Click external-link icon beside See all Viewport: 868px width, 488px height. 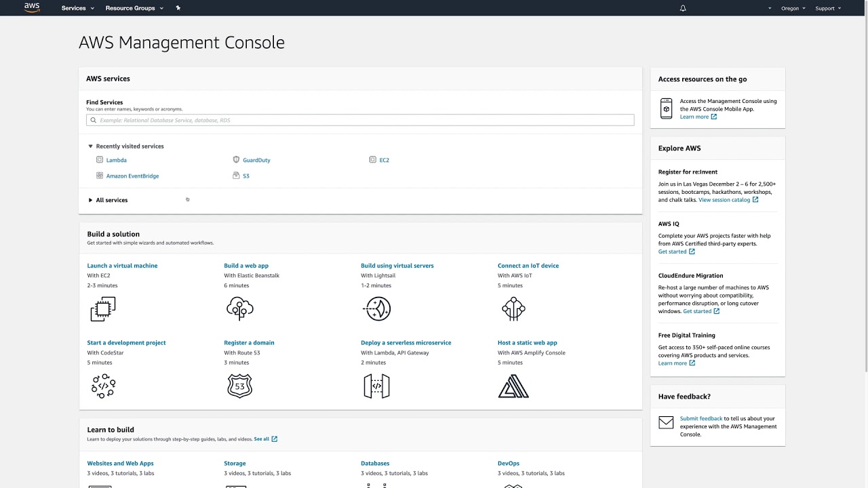point(275,439)
